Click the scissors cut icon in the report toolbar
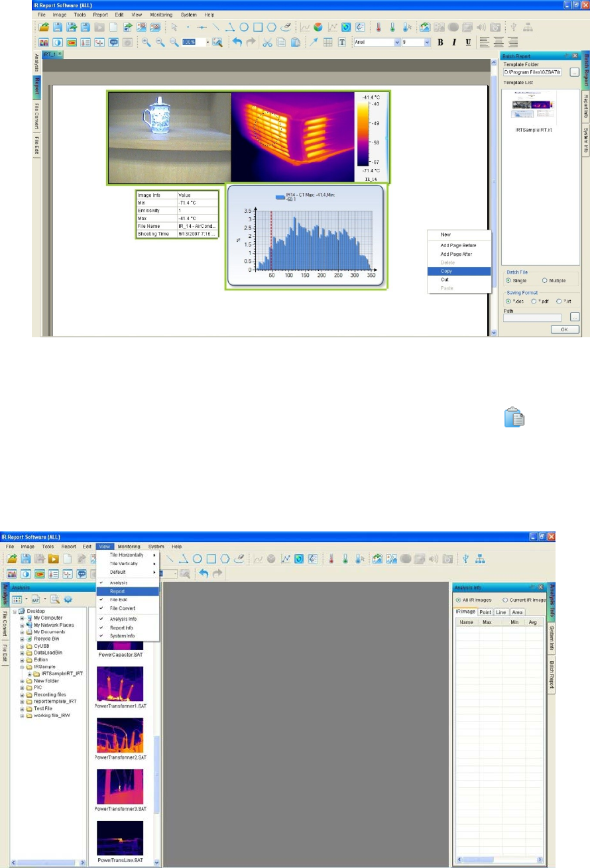 (267, 42)
